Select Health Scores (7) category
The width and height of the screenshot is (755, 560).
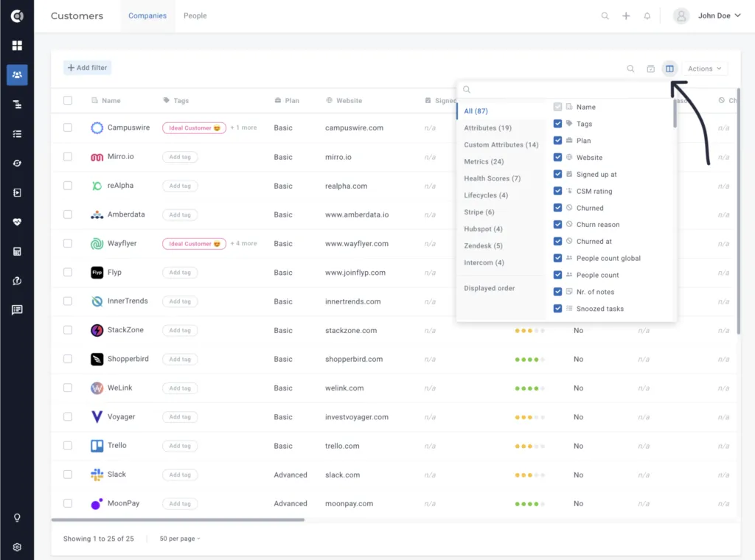click(x=492, y=178)
